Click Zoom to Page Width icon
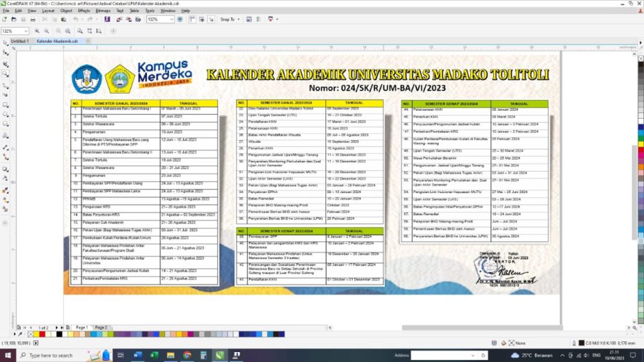Screen dimensions: 644x362 point(89,31)
